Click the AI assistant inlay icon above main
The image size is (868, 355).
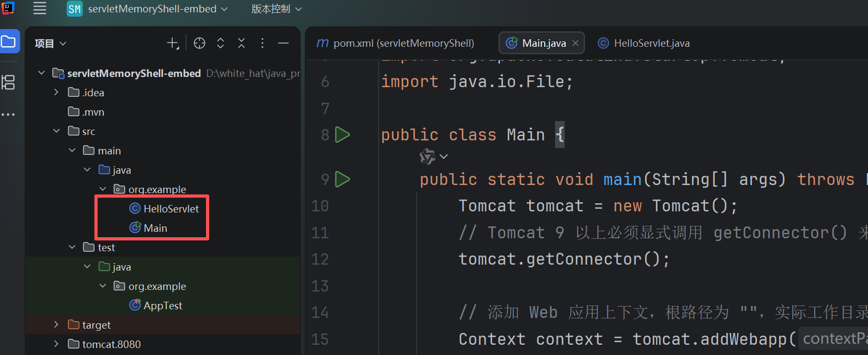(428, 157)
